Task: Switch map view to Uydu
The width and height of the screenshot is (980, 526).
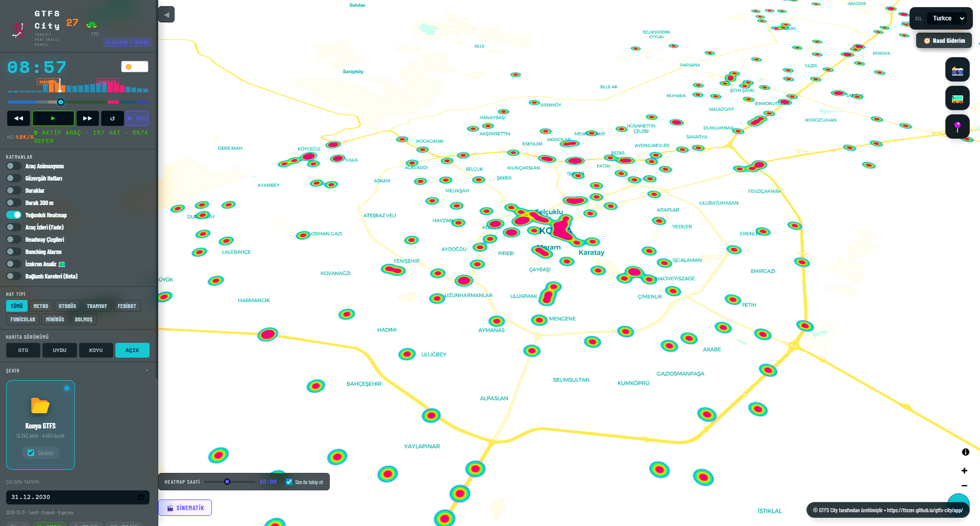Action: click(x=59, y=350)
